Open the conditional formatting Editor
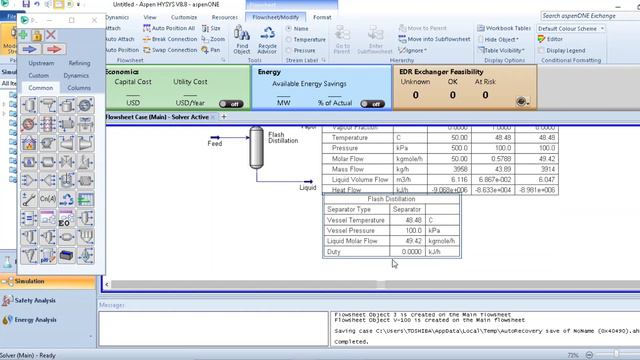Image resolution: width=640 pixels, height=360 pixels. [550, 39]
